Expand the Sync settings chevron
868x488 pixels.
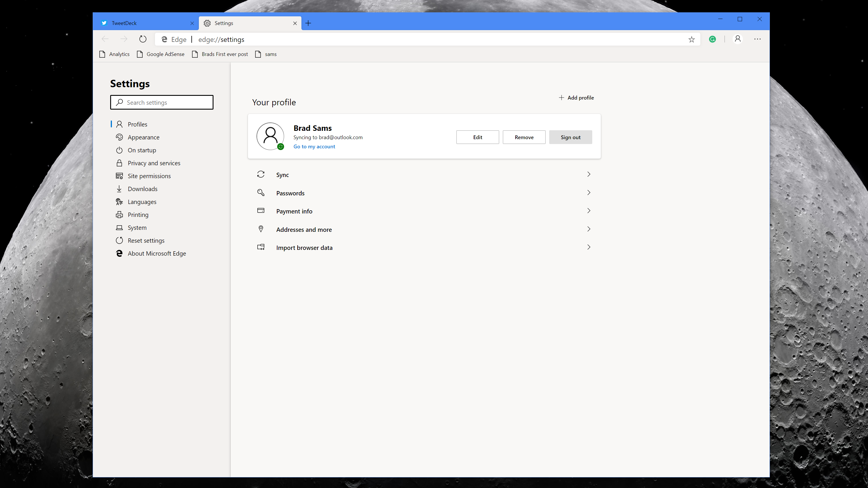click(x=589, y=174)
